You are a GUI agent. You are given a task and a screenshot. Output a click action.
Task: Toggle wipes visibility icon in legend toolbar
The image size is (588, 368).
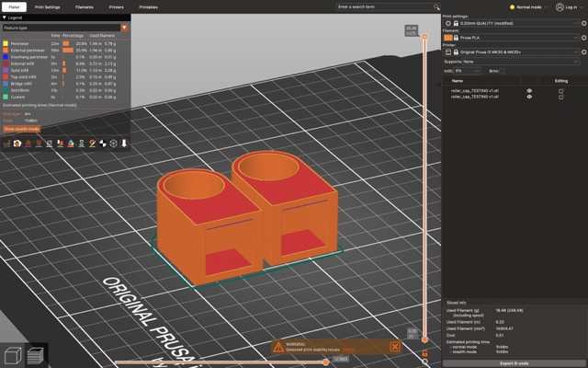(17, 144)
